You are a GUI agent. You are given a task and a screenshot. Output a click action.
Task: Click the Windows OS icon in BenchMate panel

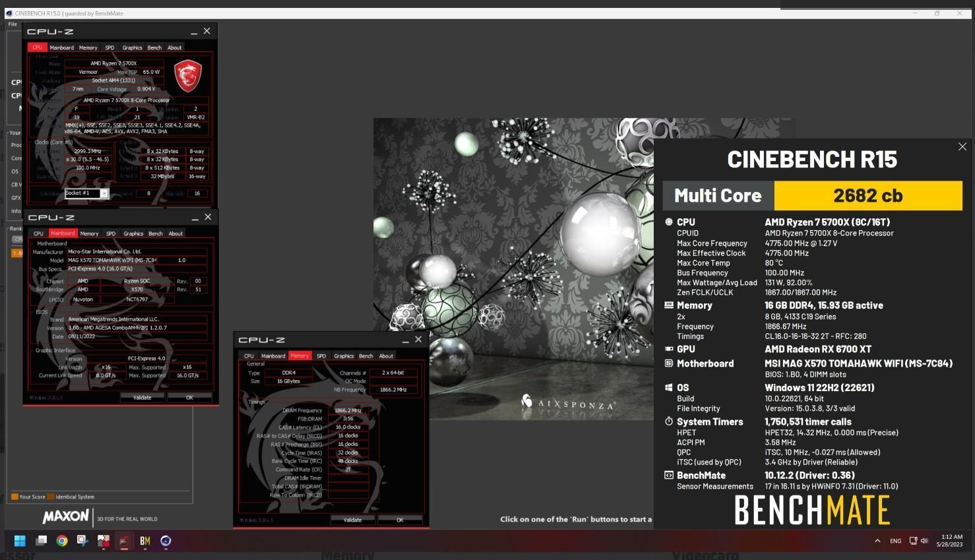point(669,388)
